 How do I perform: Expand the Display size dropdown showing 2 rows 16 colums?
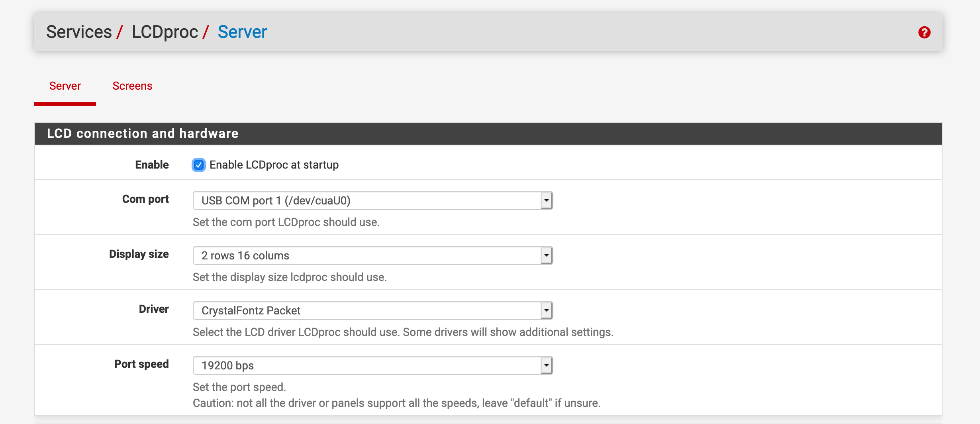(x=372, y=255)
